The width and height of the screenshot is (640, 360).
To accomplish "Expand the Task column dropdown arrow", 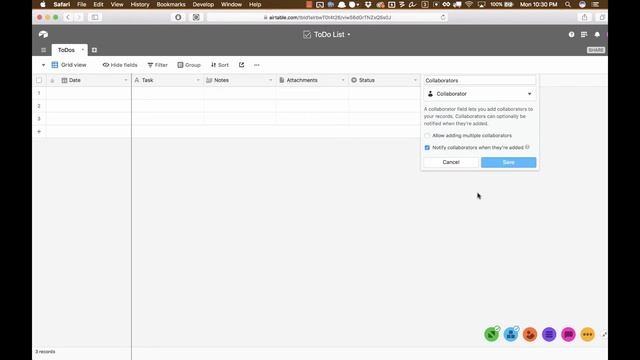I will pos(198,80).
